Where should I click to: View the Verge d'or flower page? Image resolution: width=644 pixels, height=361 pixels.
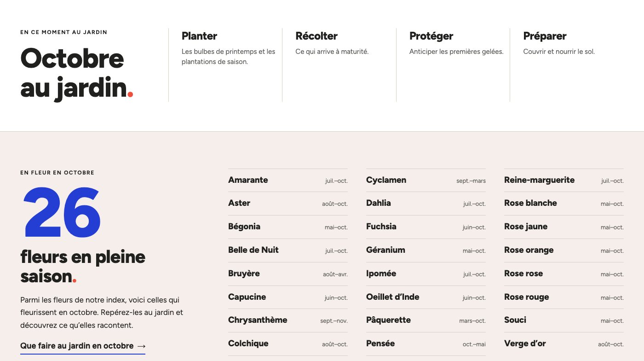564,344
